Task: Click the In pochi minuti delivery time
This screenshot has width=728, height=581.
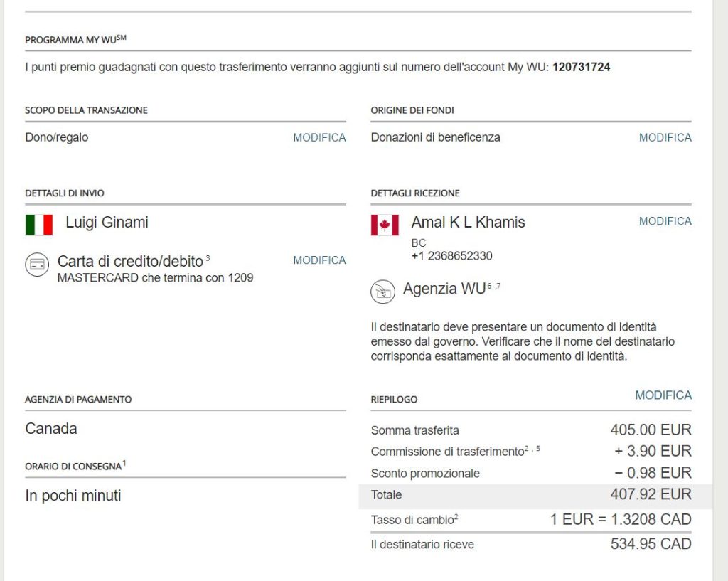Action: [73, 496]
